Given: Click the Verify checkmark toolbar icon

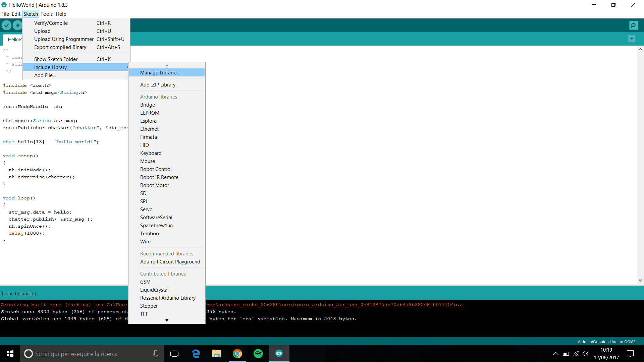Looking at the screenshot, I should (x=6, y=25).
